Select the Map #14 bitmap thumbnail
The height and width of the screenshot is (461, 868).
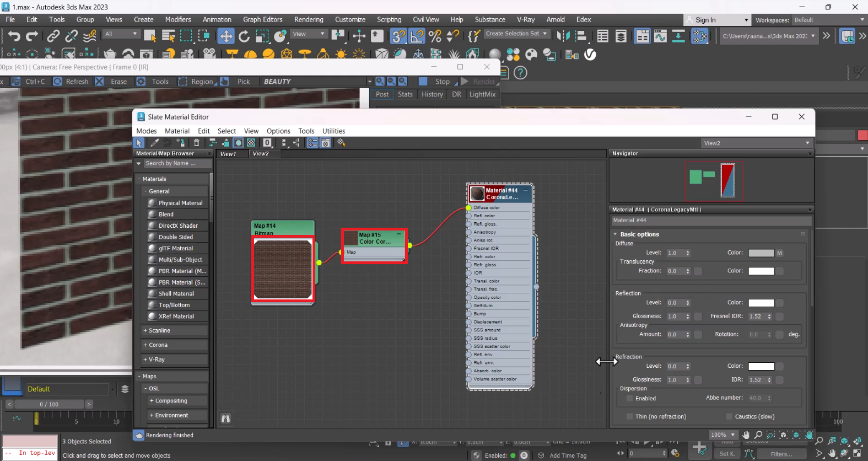(283, 270)
